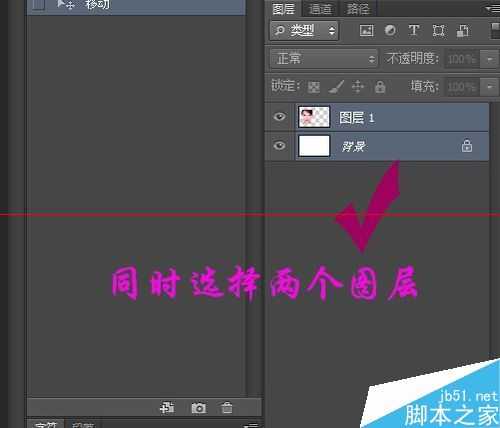Filter layers by adjustment layer icon
The image size is (500, 428).
390,31
